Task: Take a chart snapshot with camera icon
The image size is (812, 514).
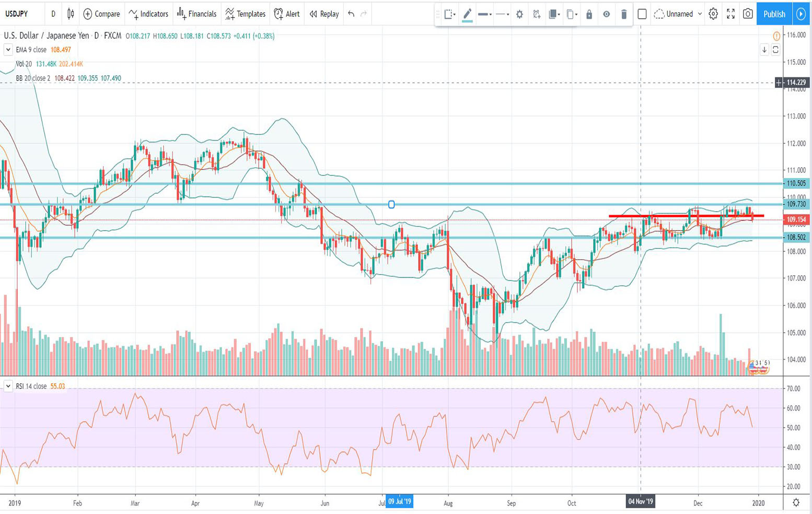Action: (x=748, y=14)
